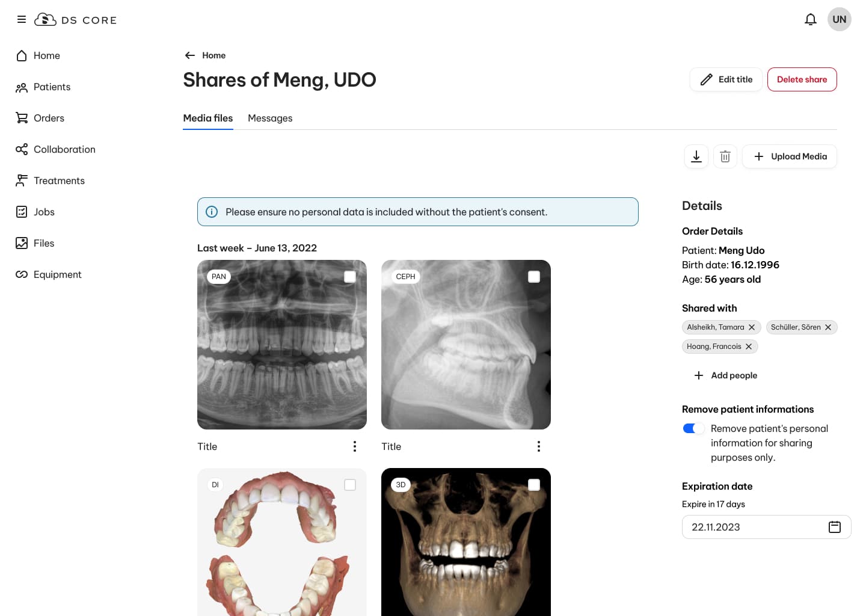This screenshot has height=616, width=866.
Task: Click Add people button
Action: pos(725,375)
